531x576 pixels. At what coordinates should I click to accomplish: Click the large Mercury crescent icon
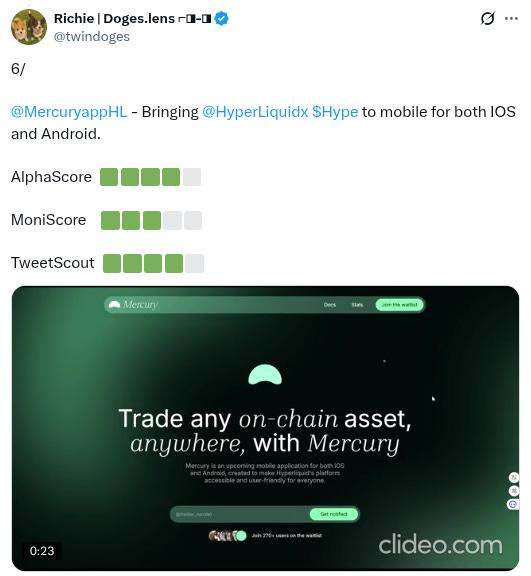pos(265,374)
